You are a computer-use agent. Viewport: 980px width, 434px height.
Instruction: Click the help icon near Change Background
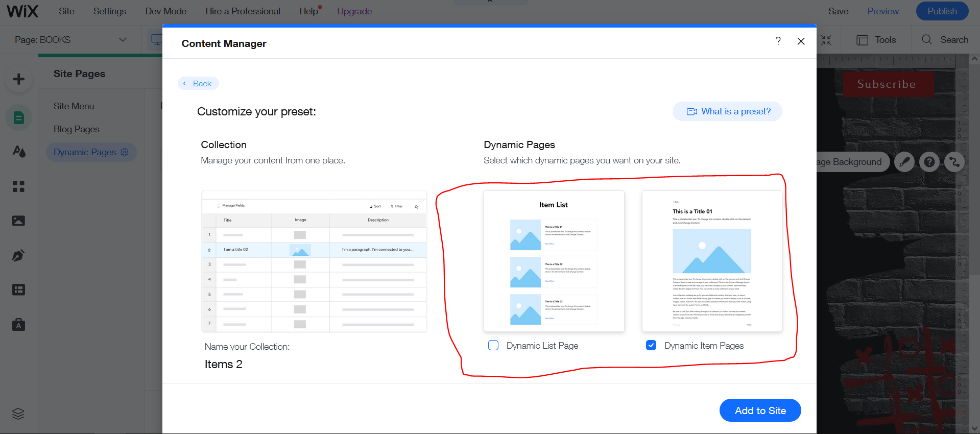coord(929,162)
